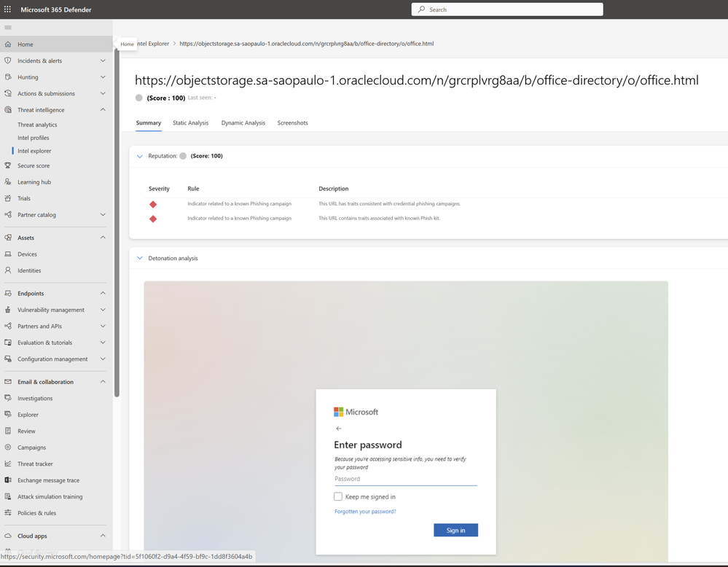Screen dimensions: 728x567
Task: Click the Evaluation & tutorials icon
Action: [8, 343]
